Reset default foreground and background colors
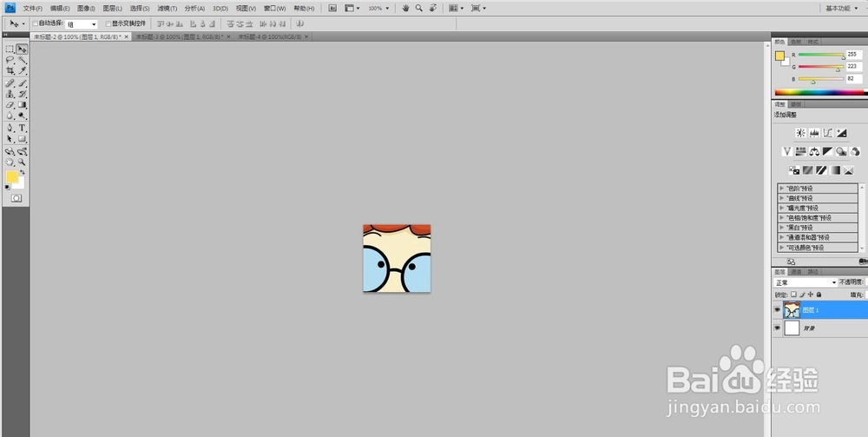This screenshot has height=437, width=868. pos(7,187)
